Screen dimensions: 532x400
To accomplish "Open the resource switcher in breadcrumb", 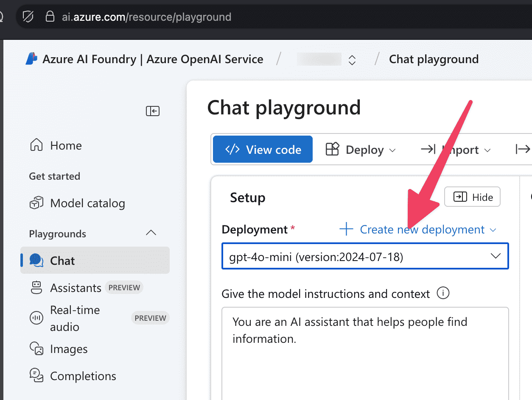I will [352, 60].
